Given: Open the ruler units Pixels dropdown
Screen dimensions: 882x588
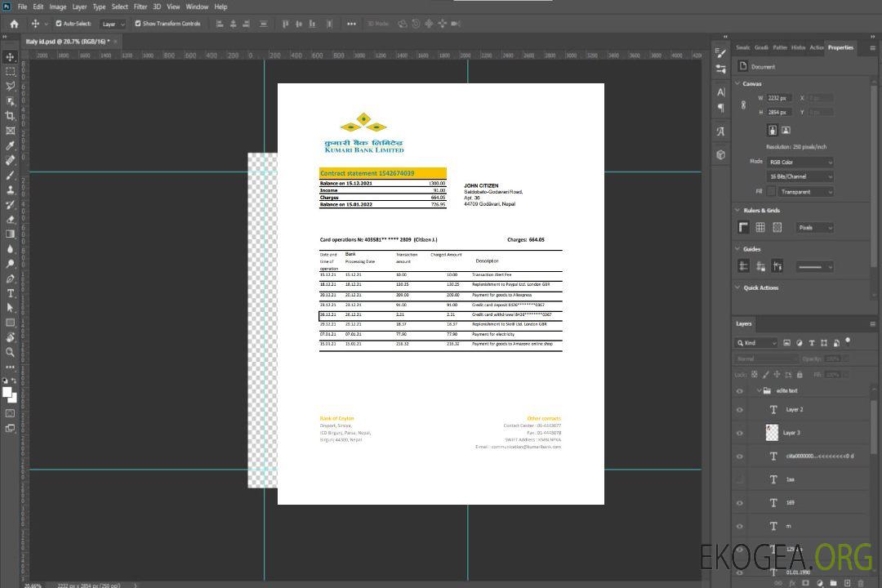Looking at the screenshot, I should [x=815, y=228].
